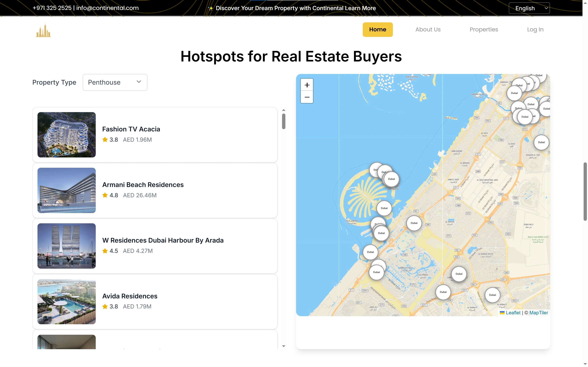Zoom in on the map
This screenshot has width=588, height=367.
(x=307, y=85)
